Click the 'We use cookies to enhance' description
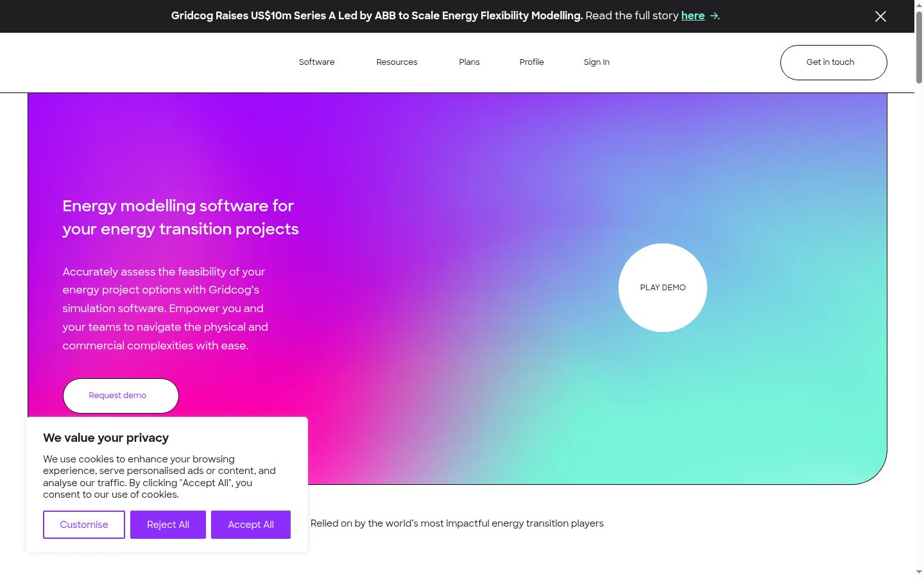 [159, 477]
